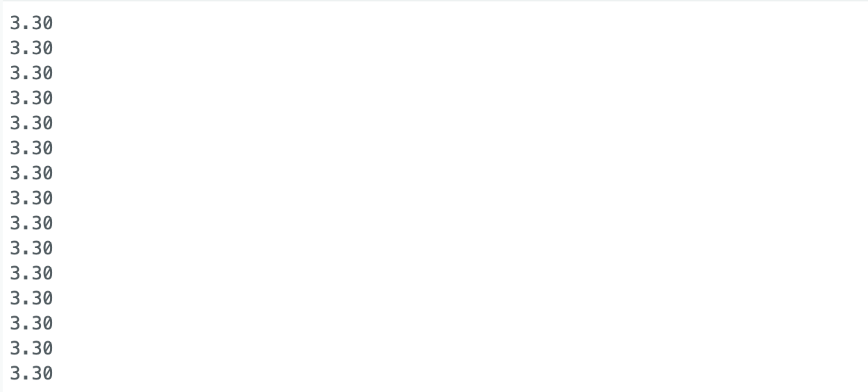This screenshot has width=868, height=392.
Task: Click the thirteenth 3.30 line
Action: point(31,323)
